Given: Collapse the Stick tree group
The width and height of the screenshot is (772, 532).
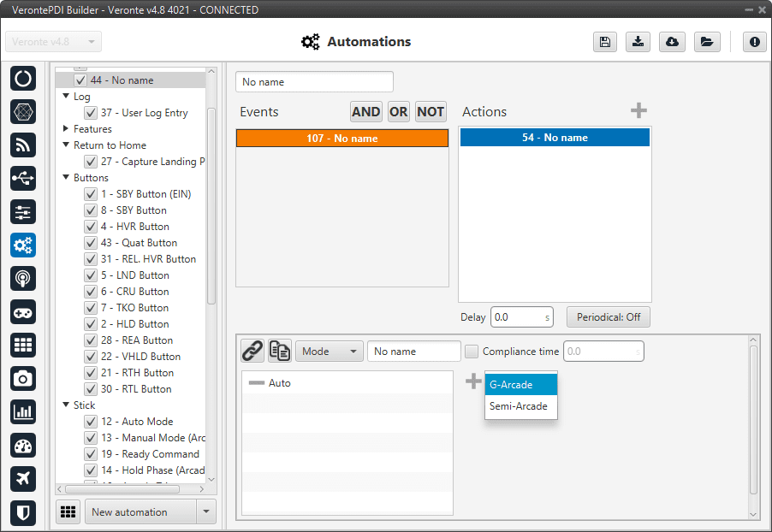Looking at the screenshot, I should click(66, 405).
